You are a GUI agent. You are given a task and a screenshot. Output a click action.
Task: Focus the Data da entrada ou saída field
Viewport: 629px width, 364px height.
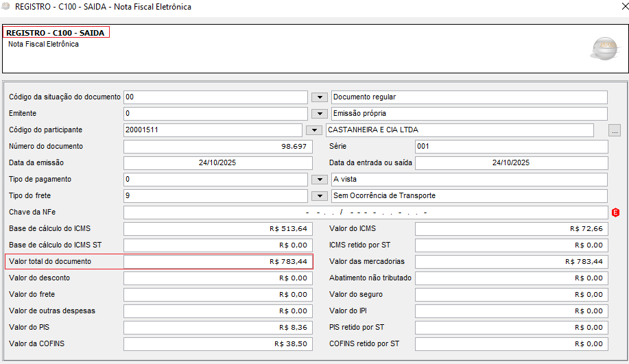point(511,163)
